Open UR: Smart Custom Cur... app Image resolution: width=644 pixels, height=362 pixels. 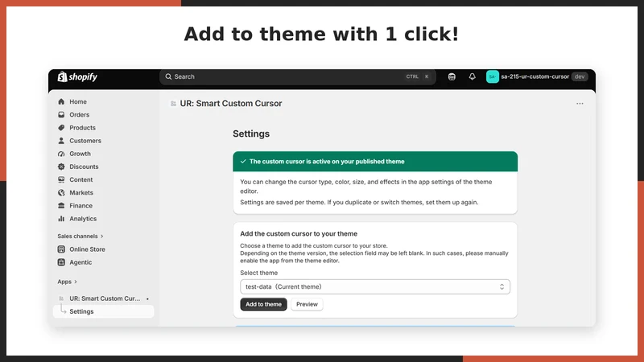click(x=103, y=298)
